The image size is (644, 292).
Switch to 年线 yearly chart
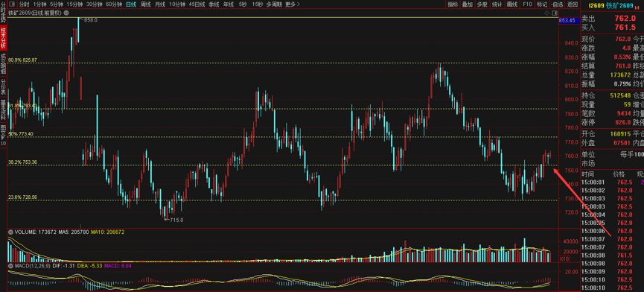(228, 4)
